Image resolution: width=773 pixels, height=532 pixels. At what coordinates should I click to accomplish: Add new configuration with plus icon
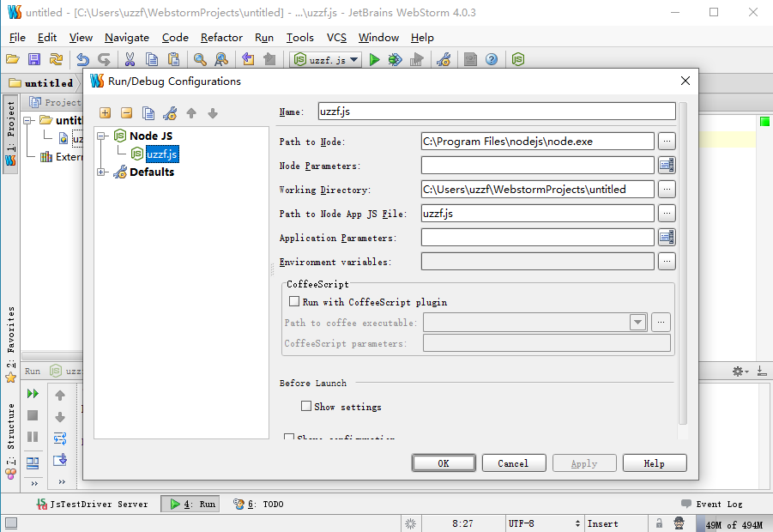click(105, 113)
